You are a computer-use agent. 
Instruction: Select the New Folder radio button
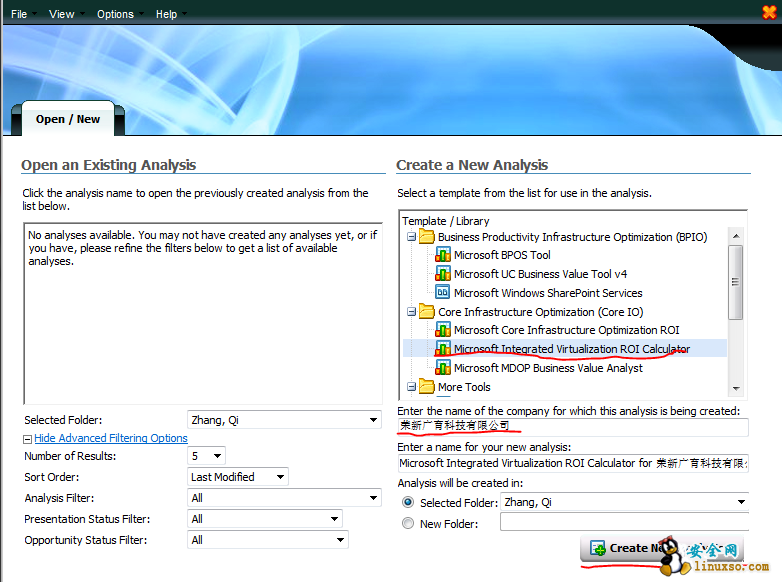pyautogui.click(x=407, y=523)
